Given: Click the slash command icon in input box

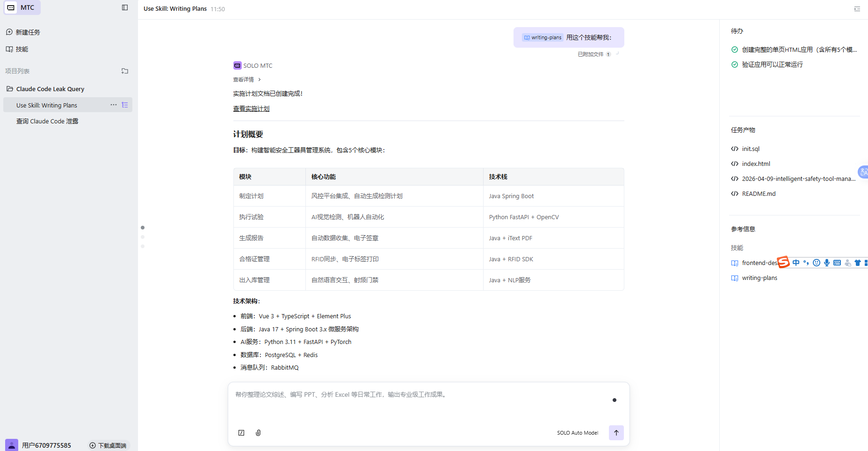Looking at the screenshot, I should [x=241, y=433].
